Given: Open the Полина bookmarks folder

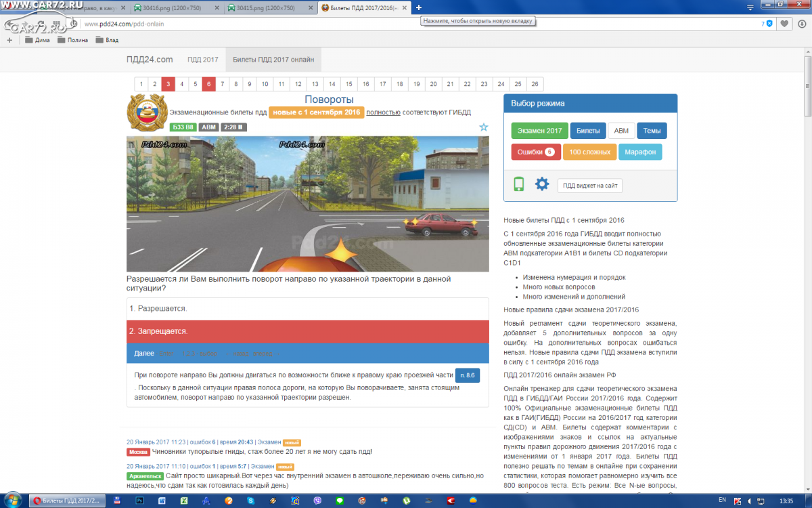Looking at the screenshot, I should (x=72, y=40).
